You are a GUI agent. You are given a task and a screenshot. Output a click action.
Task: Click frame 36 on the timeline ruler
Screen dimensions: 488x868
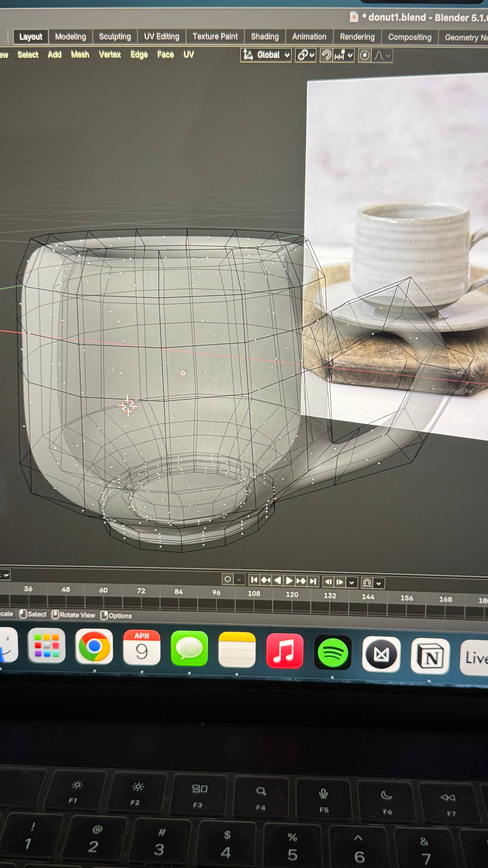click(x=28, y=589)
